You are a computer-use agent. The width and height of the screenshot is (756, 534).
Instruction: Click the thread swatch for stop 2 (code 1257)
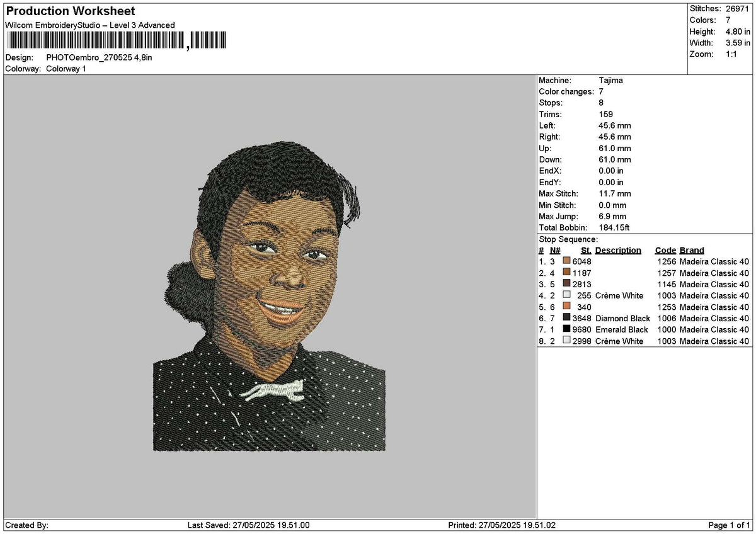566,273
